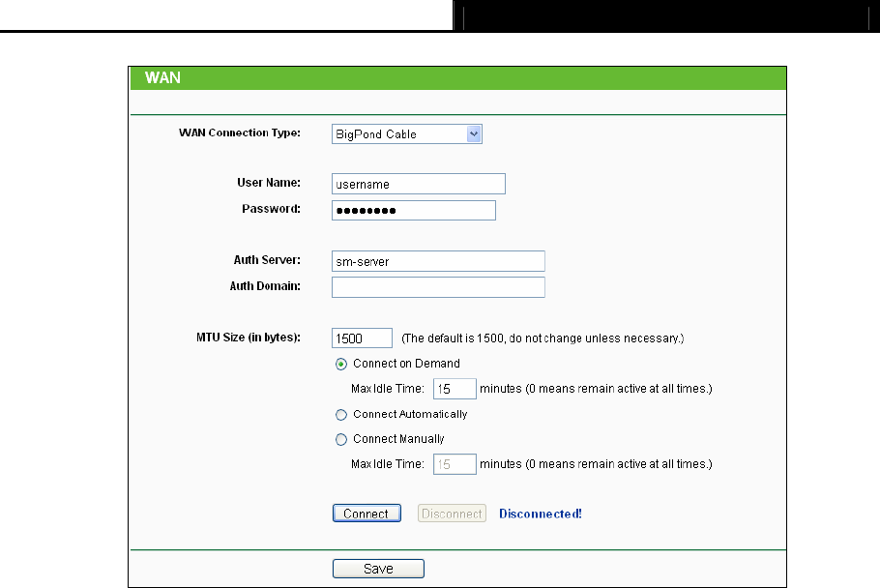Screen dimensions: 880x588
Task: Click the MTU Size field showing 1500
Action: point(362,338)
